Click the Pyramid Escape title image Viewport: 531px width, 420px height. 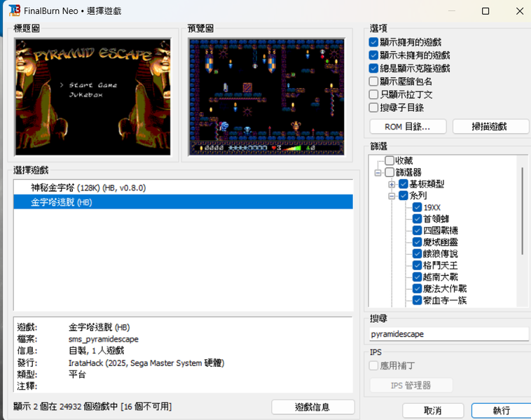pyautogui.click(x=92, y=97)
